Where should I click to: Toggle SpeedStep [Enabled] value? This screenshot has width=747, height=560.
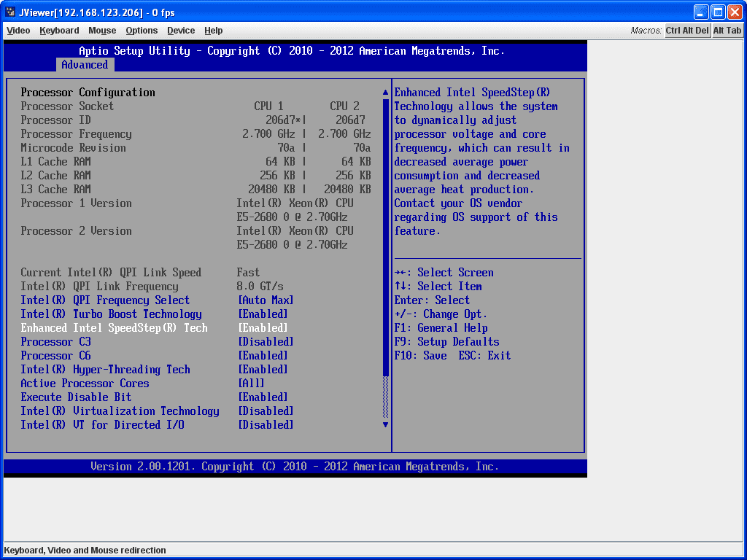[x=263, y=328]
